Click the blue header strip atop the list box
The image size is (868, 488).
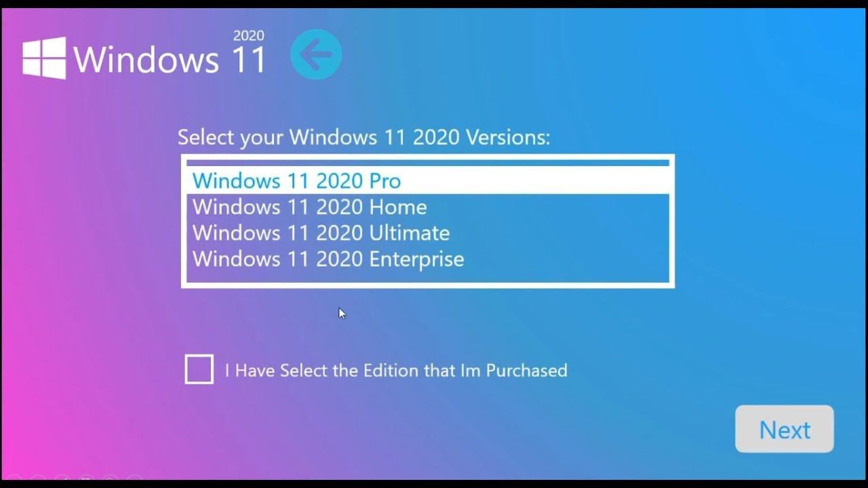[428, 163]
